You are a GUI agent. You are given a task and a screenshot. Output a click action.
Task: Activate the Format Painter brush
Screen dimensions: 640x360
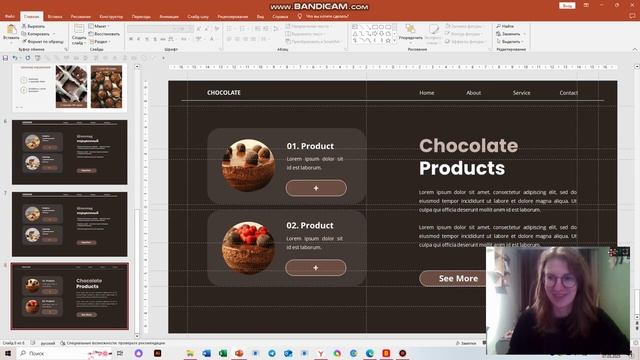point(42,42)
